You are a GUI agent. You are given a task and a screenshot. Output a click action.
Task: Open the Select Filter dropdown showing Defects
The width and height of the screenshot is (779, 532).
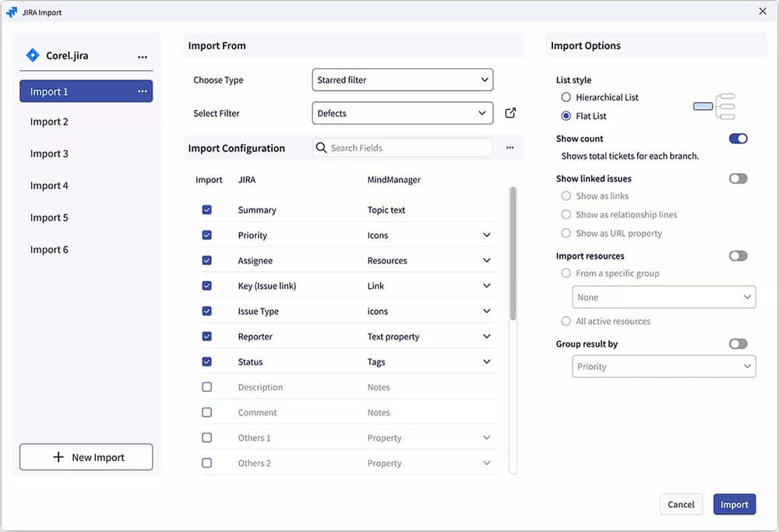(x=402, y=113)
